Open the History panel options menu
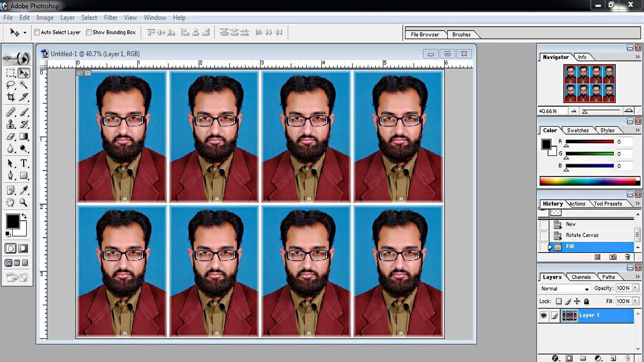 click(x=638, y=204)
